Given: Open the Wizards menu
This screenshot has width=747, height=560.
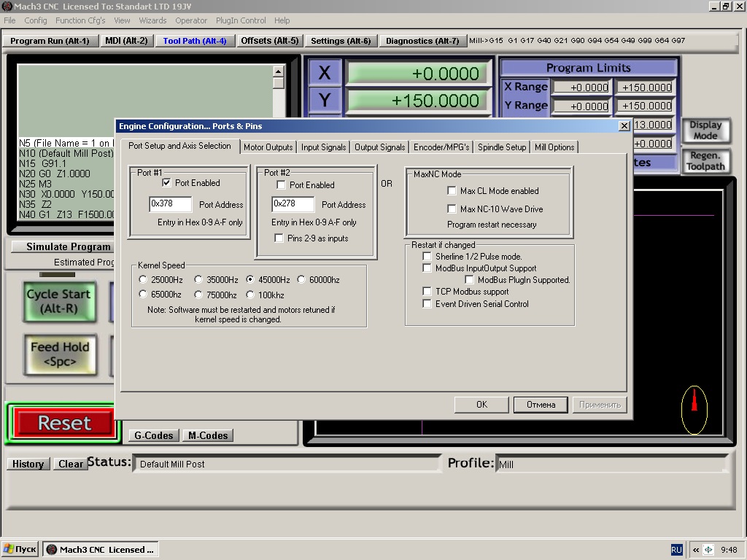Looking at the screenshot, I should click(x=152, y=20).
